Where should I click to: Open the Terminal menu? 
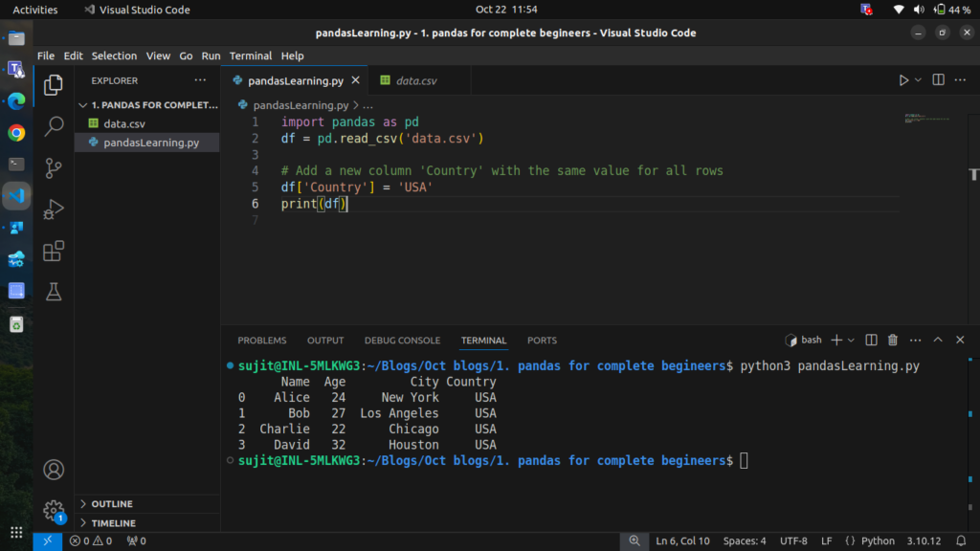[251, 55]
